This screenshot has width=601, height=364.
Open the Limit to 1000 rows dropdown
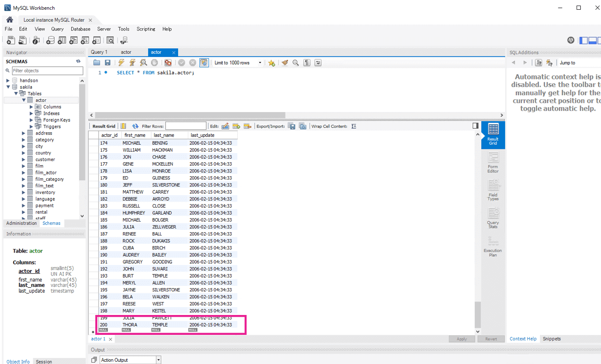[260, 63]
